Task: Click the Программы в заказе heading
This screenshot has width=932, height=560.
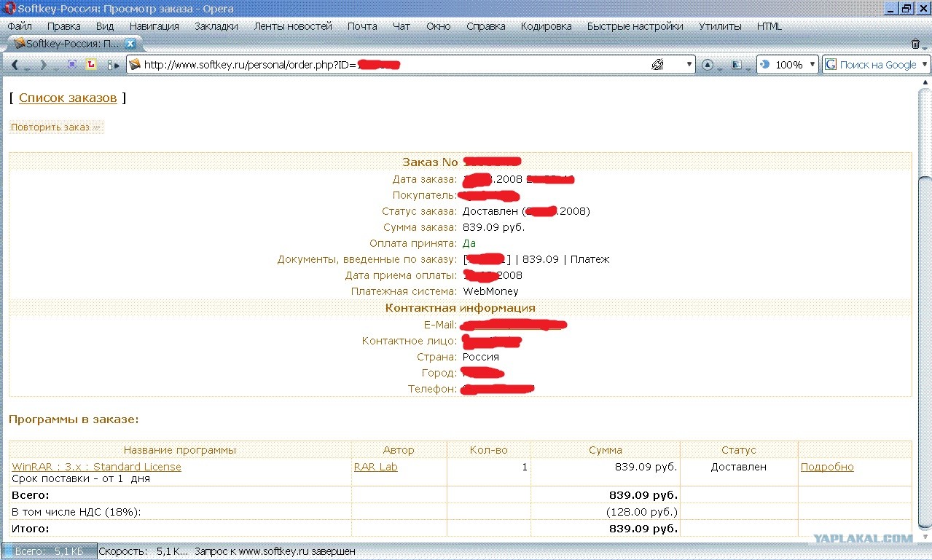Action: 74,419
